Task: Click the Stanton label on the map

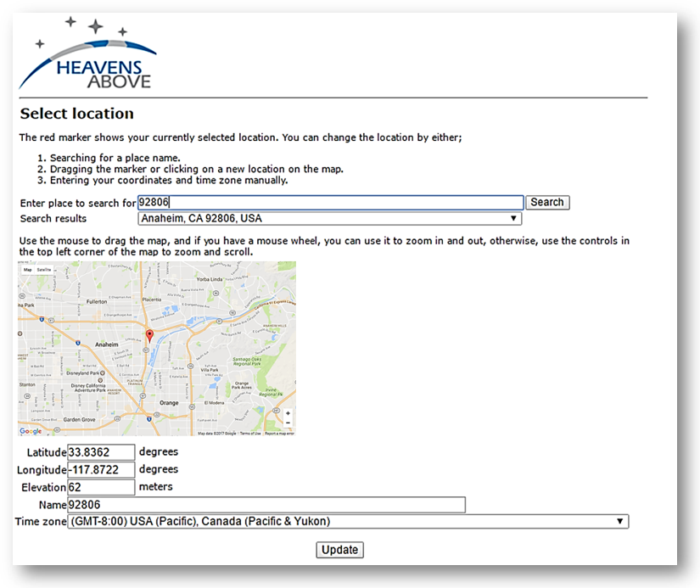Action: coord(27,384)
